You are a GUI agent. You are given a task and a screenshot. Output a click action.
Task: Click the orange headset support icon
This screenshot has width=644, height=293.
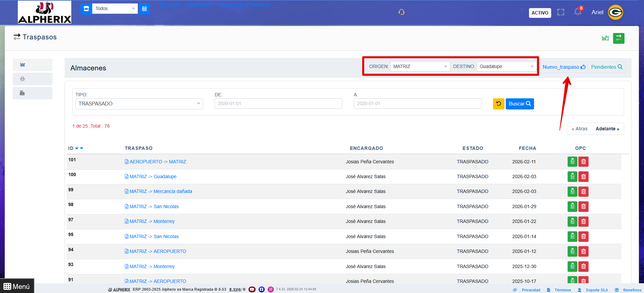click(x=401, y=12)
